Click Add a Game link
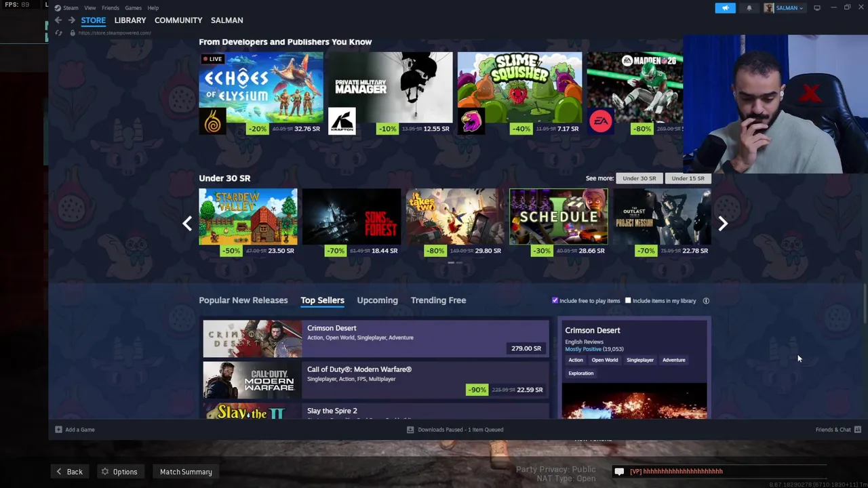868x488 pixels. [x=80, y=430]
